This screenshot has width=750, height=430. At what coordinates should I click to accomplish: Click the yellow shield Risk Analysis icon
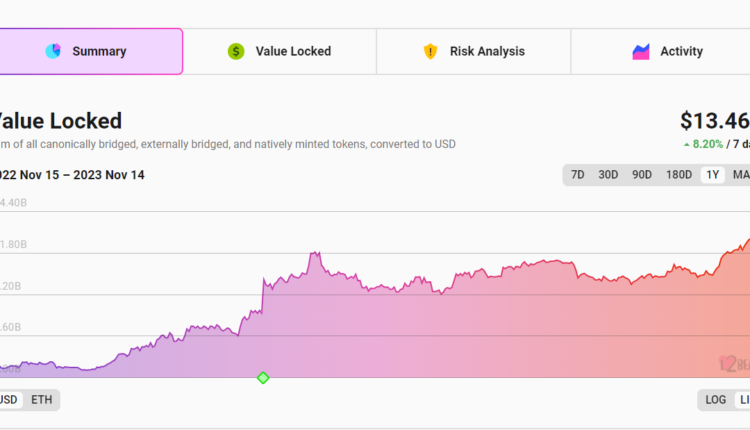(430, 51)
